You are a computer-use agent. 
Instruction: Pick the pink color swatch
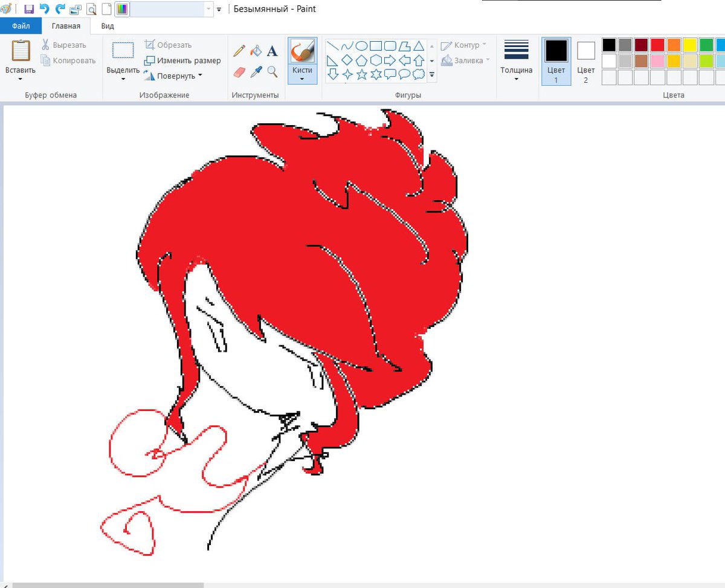658,61
